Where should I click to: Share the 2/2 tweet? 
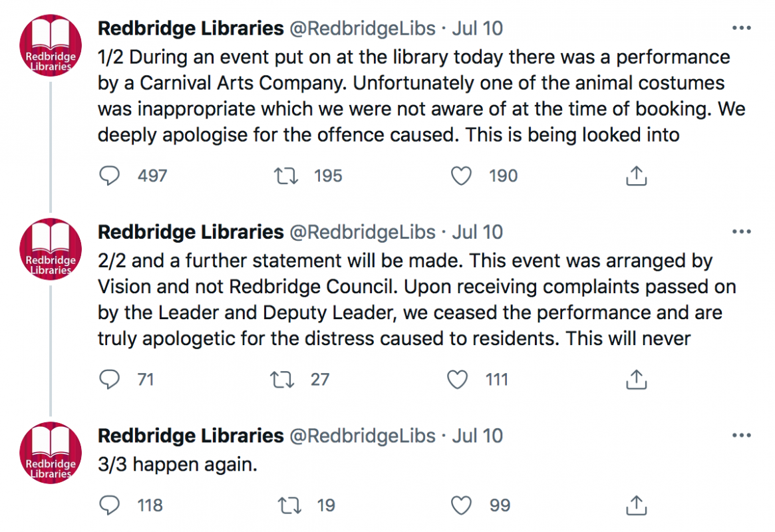tap(636, 379)
